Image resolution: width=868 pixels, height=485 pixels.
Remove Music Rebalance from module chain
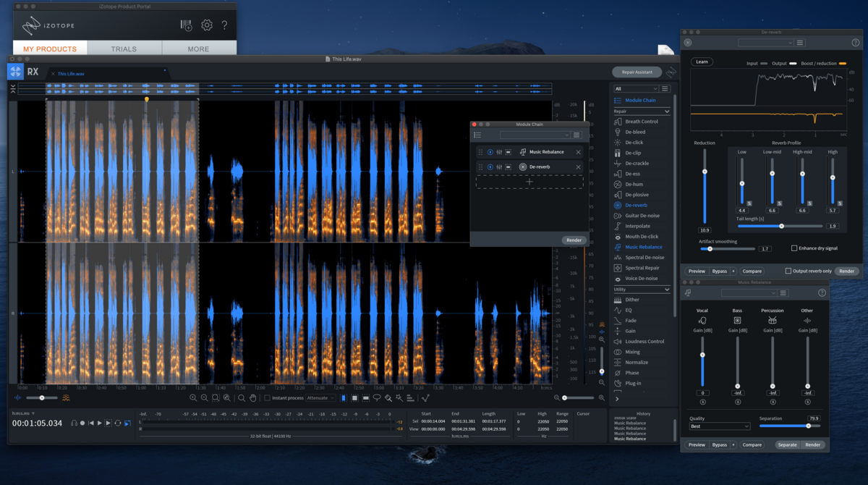[578, 152]
